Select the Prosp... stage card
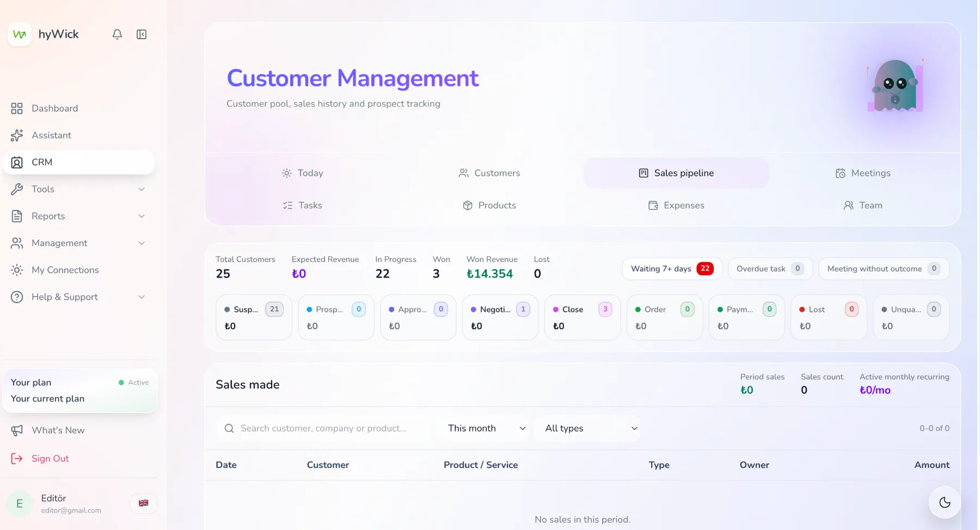Screen dimensions: 980x530 (x=336, y=317)
